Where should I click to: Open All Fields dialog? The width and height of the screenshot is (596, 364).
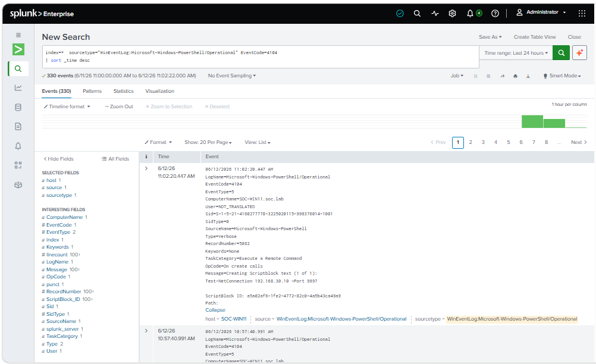click(115, 159)
